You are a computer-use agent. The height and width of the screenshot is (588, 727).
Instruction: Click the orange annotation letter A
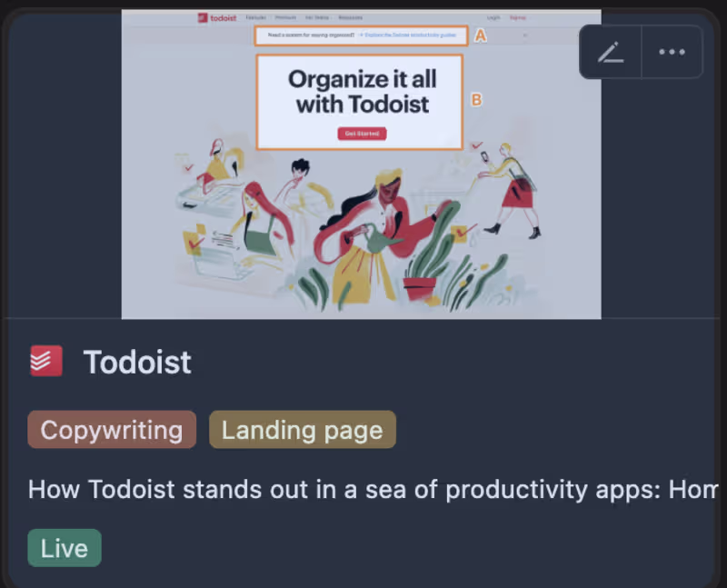(481, 35)
